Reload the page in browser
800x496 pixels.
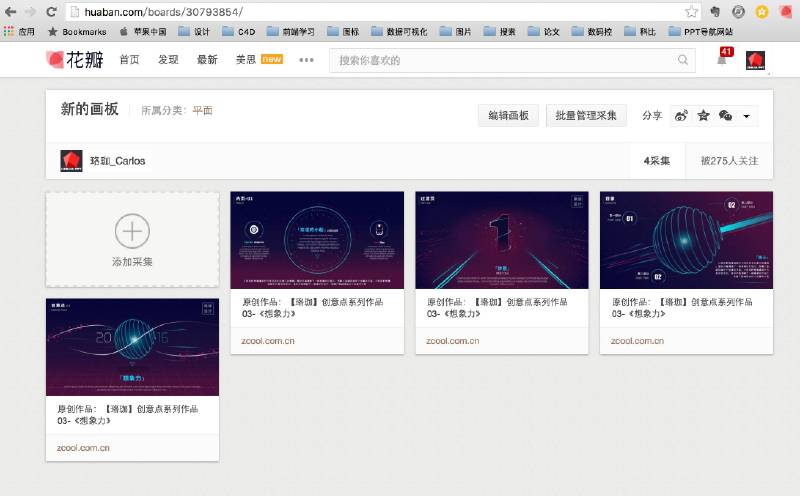click(51, 11)
